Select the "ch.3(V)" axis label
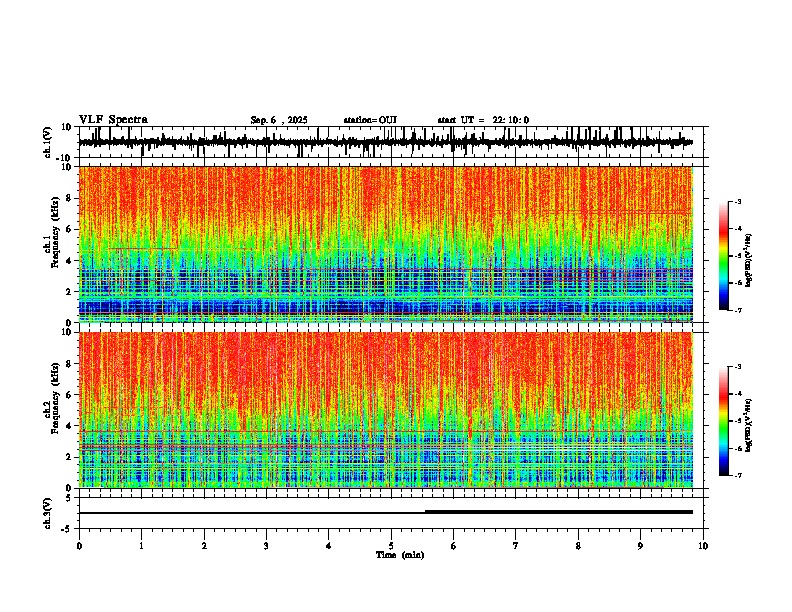Screen dimensions: 792x612 coord(48,513)
